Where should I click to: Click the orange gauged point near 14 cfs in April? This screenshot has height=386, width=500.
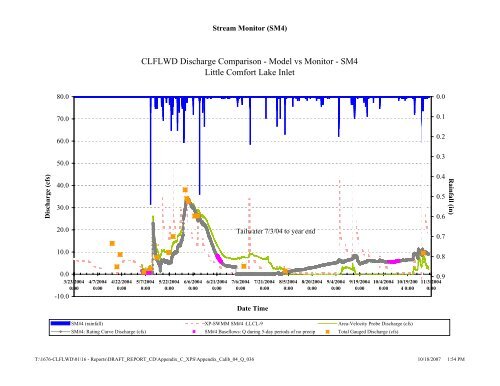(x=112, y=244)
